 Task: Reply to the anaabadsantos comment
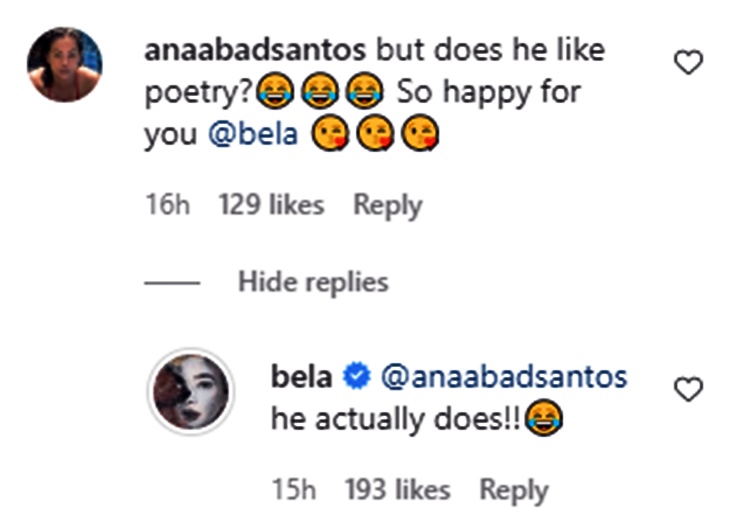tap(387, 205)
